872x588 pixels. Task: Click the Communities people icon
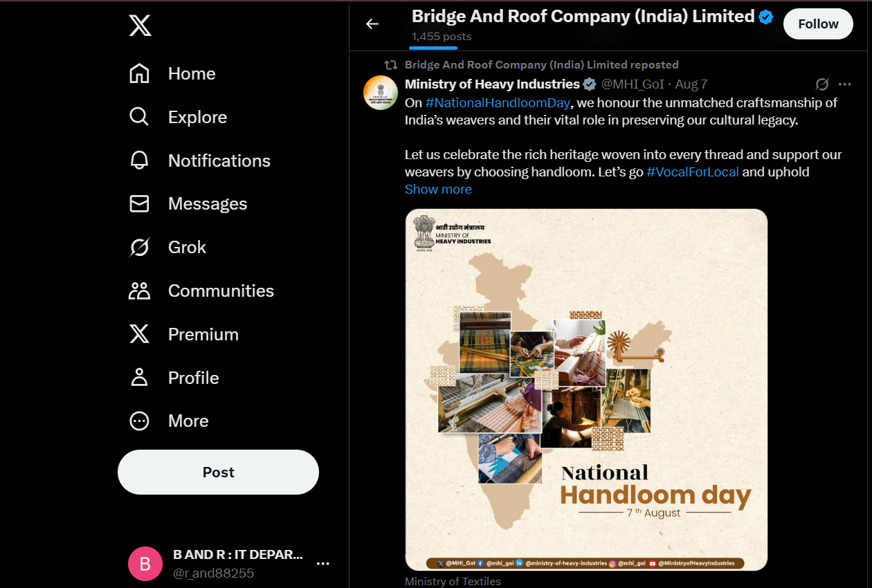pos(139,291)
